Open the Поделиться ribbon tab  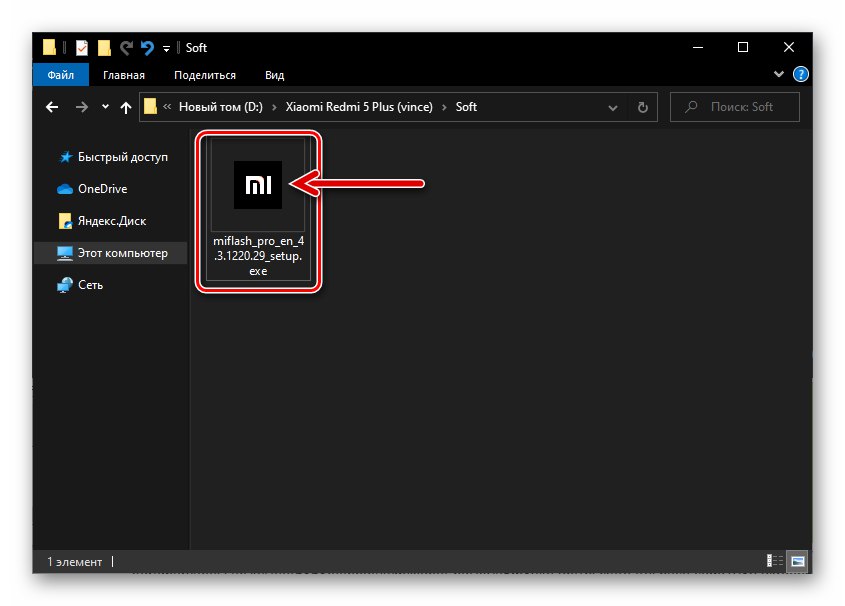[x=205, y=75]
